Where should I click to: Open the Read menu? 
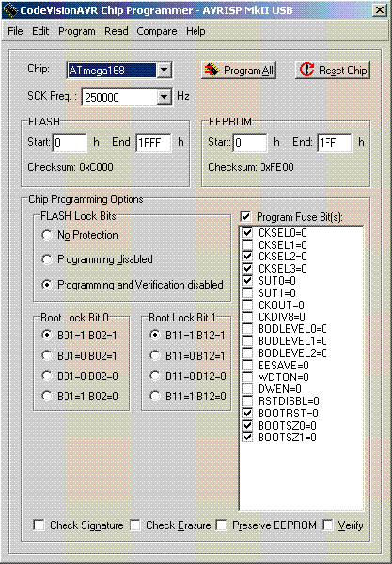click(117, 31)
